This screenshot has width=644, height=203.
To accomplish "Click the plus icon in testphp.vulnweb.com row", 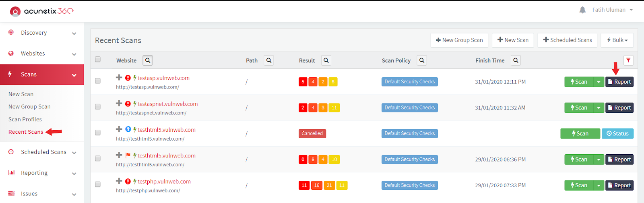I will click(119, 181).
